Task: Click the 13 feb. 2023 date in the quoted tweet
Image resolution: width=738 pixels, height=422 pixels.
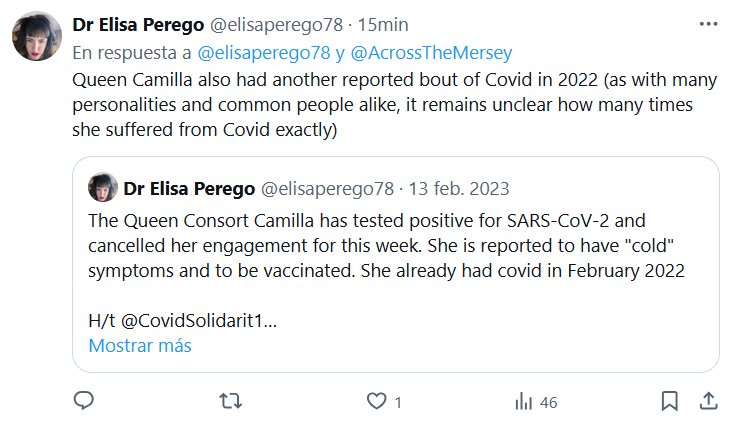Action: point(461,187)
